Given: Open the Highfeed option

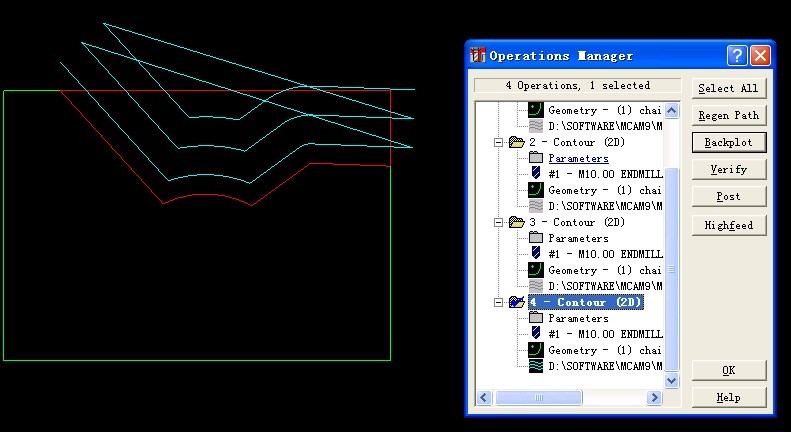Looking at the screenshot, I should tap(728, 225).
